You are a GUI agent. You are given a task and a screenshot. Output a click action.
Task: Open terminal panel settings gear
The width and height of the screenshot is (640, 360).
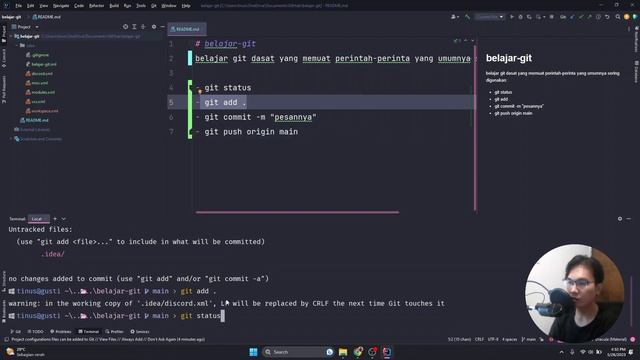click(620, 219)
